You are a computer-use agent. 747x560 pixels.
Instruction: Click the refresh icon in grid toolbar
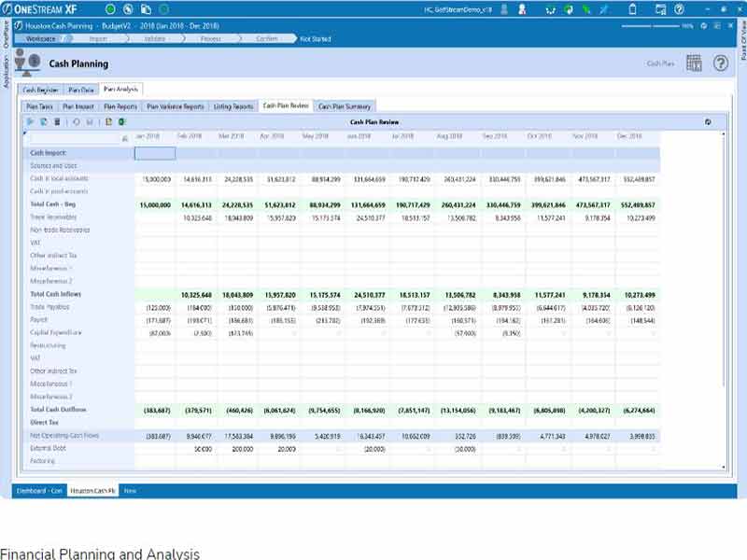point(76,121)
